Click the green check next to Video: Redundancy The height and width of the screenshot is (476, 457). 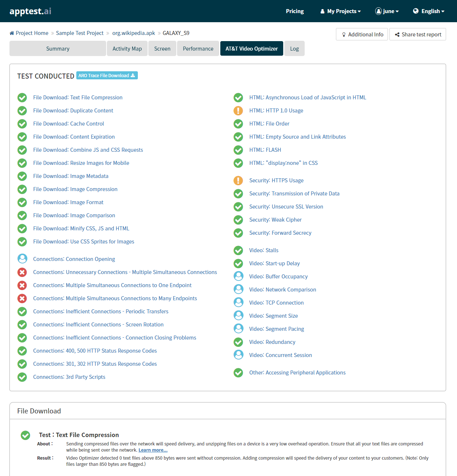pos(238,342)
